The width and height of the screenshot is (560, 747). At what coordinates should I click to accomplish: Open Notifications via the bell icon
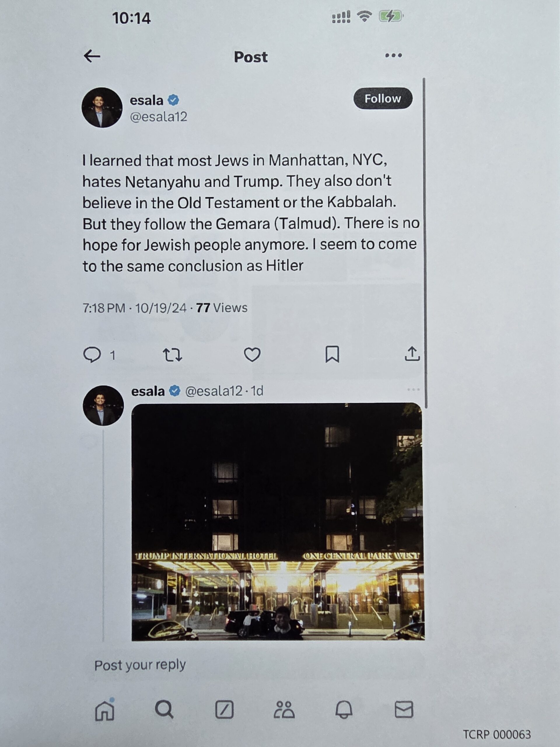[x=344, y=709]
